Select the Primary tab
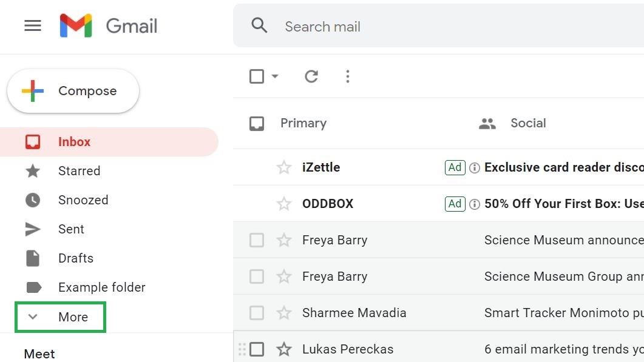This screenshot has height=362, width=644. (303, 123)
